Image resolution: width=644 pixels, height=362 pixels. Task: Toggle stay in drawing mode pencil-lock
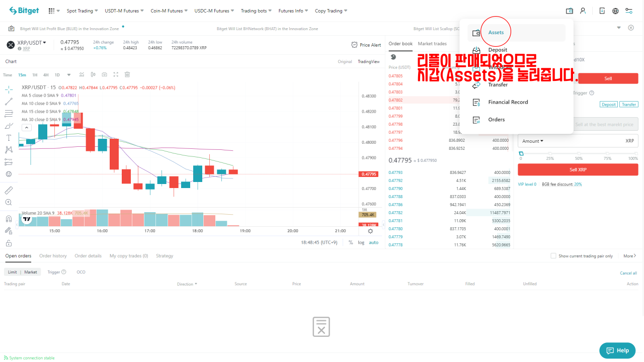point(9,231)
